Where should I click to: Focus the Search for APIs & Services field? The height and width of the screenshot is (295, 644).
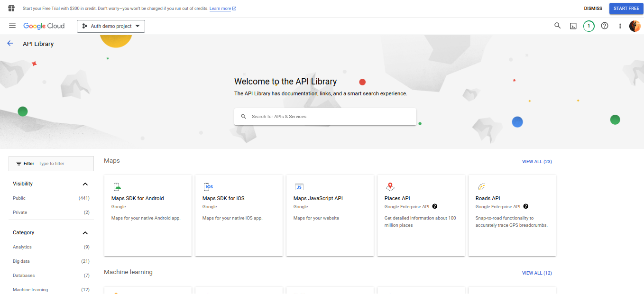pos(325,117)
